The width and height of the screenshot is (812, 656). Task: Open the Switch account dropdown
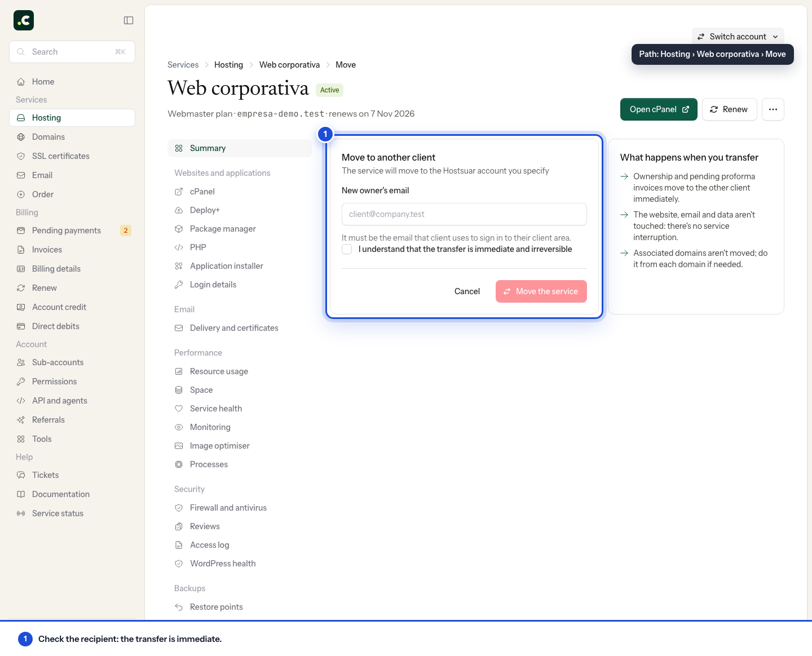(738, 37)
